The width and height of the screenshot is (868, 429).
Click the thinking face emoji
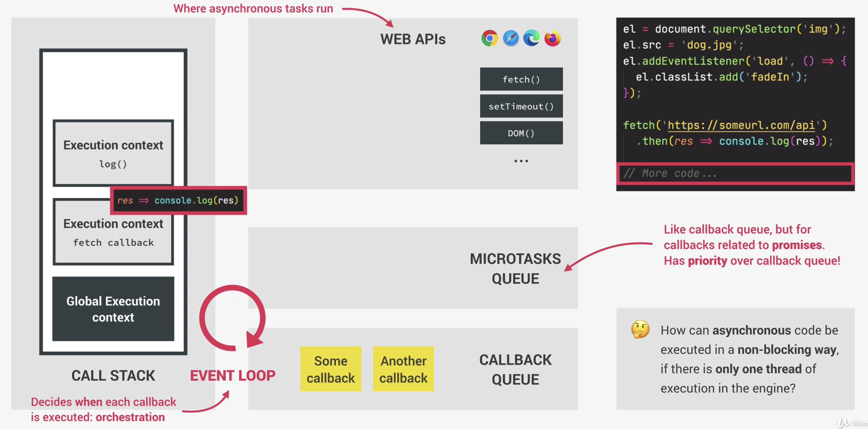640,329
